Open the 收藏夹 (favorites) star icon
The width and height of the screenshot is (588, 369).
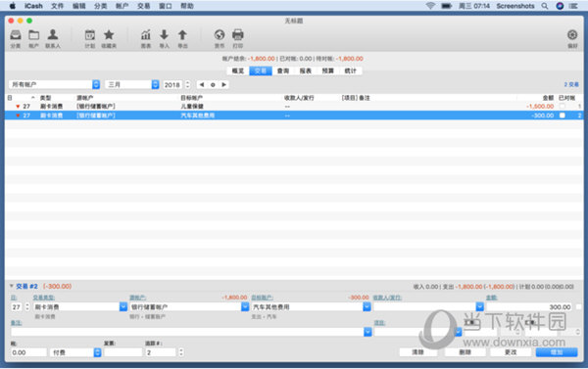tap(109, 35)
